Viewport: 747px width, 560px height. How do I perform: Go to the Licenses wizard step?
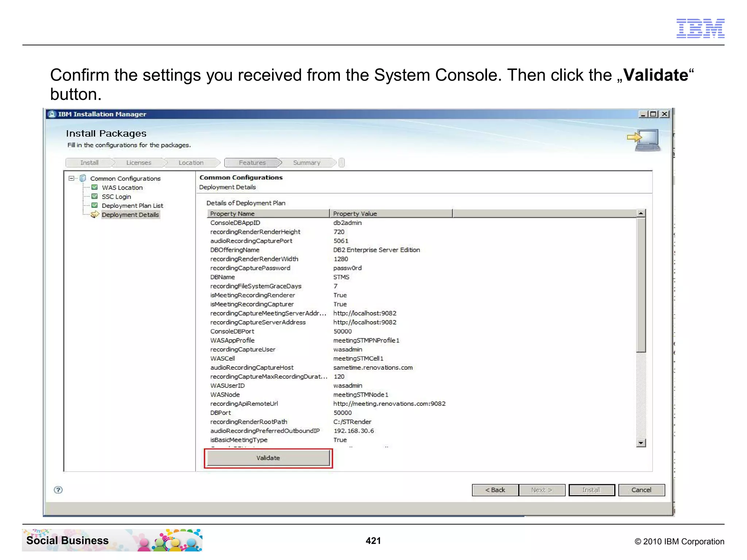pyautogui.click(x=139, y=163)
